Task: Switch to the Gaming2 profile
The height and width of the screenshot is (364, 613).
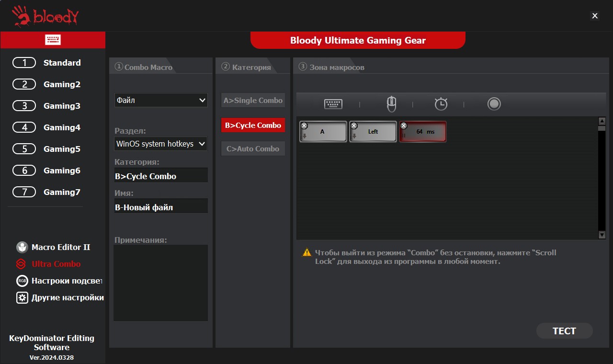Action: click(x=62, y=84)
